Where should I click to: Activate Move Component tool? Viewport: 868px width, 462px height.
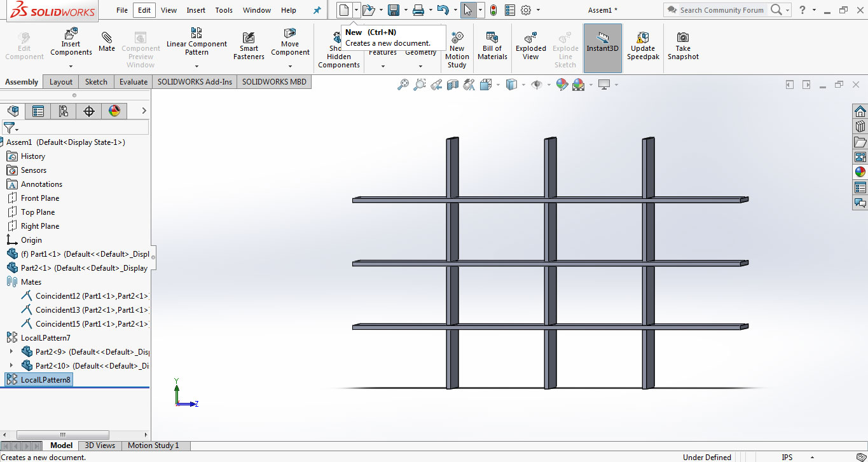[x=290, y=41]
